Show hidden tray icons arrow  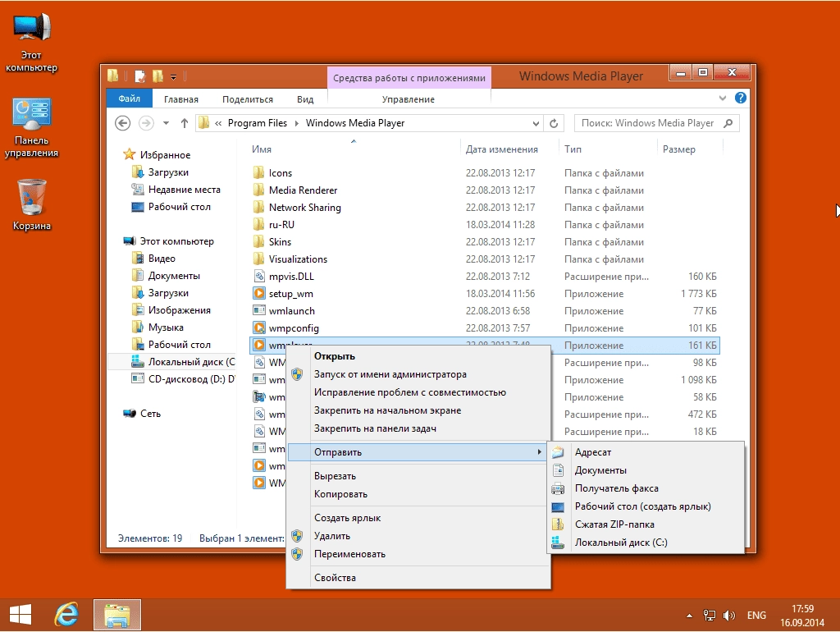point(689,616)
